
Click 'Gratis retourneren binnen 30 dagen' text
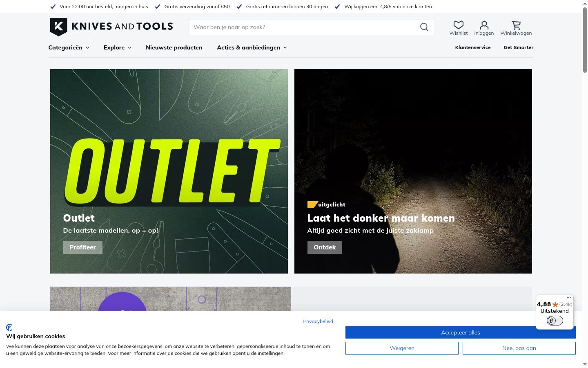click(x=287, y=7)
